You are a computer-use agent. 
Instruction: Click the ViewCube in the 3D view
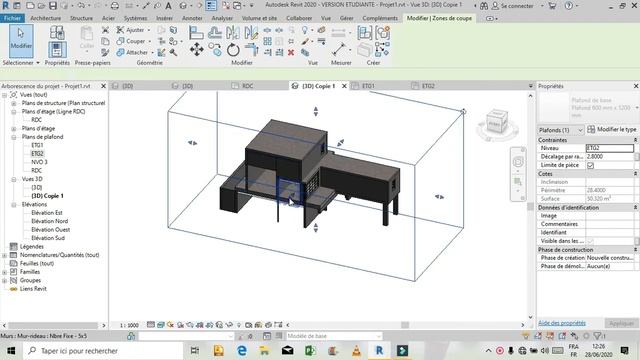coord(497,122)
